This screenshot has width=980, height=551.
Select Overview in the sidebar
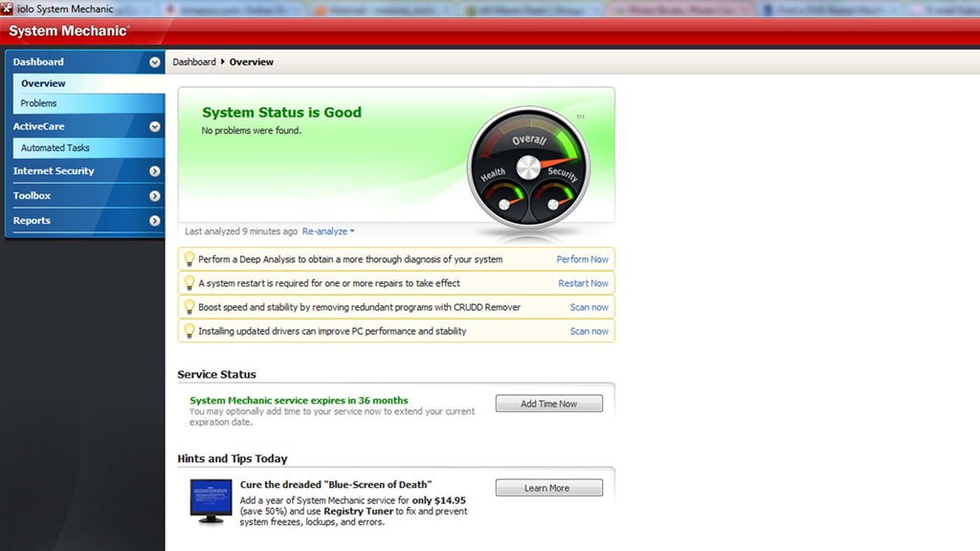point(88,83)
